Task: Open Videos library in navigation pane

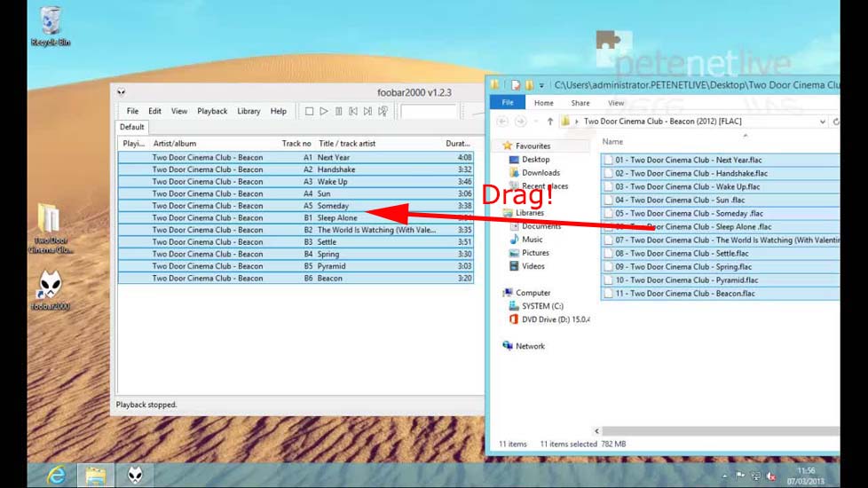Action: [x=533, y=266]
